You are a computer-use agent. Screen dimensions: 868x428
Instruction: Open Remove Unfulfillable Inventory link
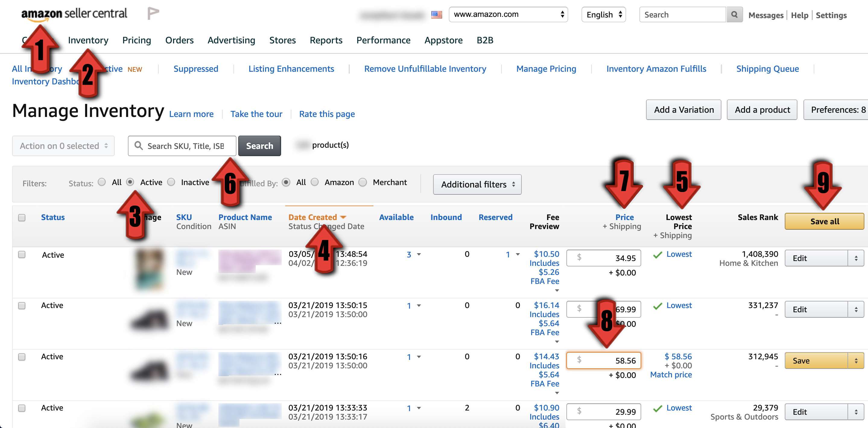pyautogui.click(x=425, y=69)
